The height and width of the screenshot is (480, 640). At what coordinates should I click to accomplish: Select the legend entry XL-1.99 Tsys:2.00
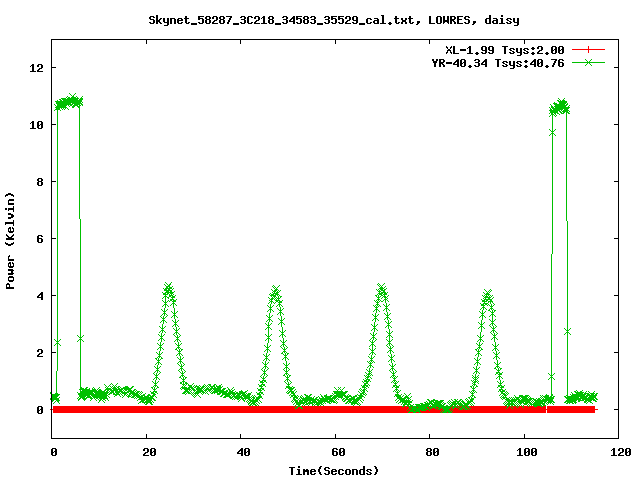(x=505, y=50)
